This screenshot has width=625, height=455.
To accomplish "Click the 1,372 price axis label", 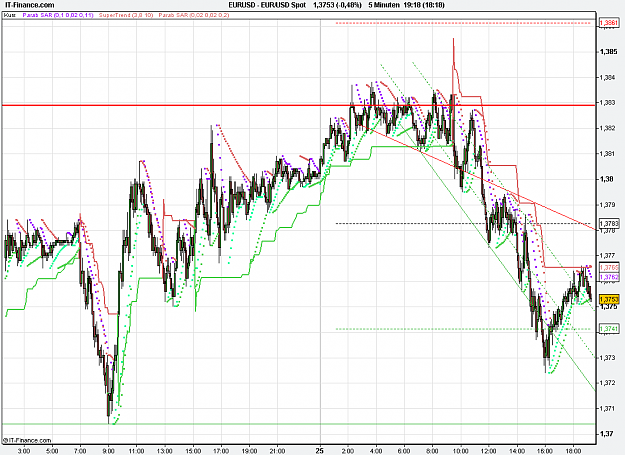I will point(608,383).
